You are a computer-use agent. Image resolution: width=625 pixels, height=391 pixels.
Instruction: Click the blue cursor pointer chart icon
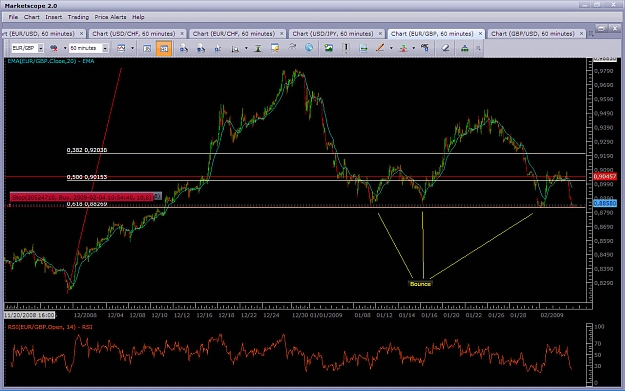tap(218, 48)
